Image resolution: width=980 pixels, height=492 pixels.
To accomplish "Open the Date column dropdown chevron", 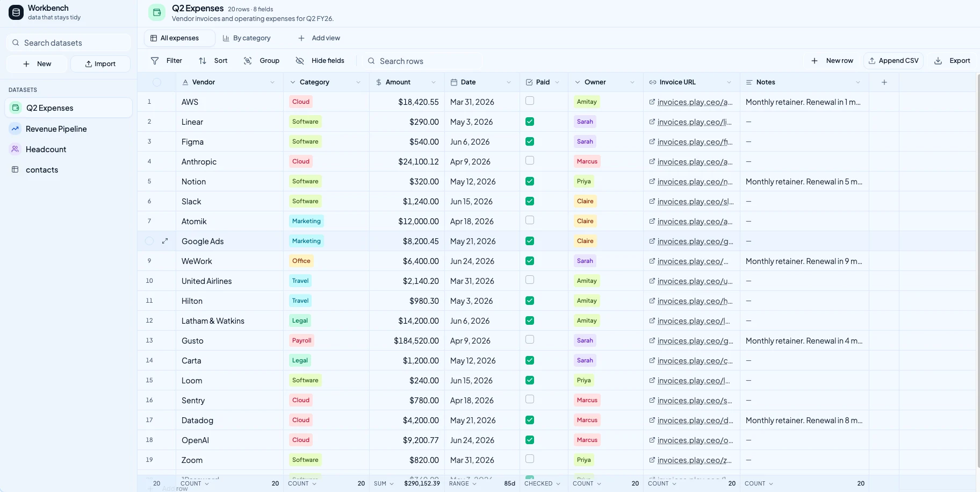I will [509, 82].
